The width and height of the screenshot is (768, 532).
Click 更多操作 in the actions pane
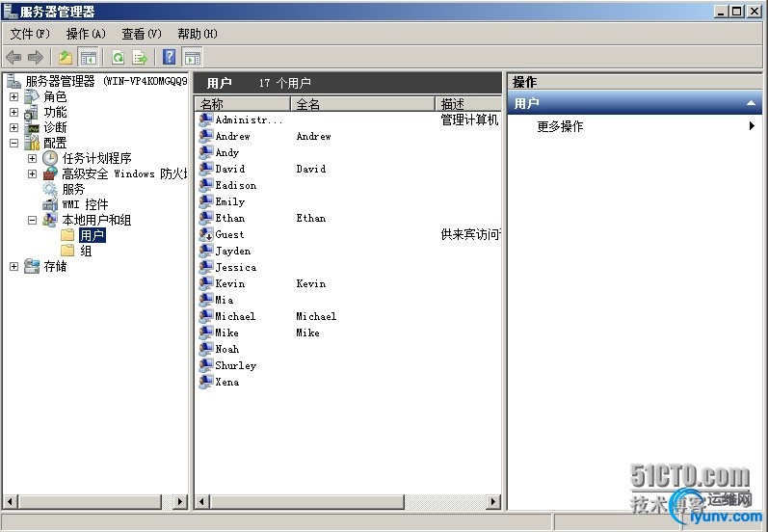pos(560,126)
